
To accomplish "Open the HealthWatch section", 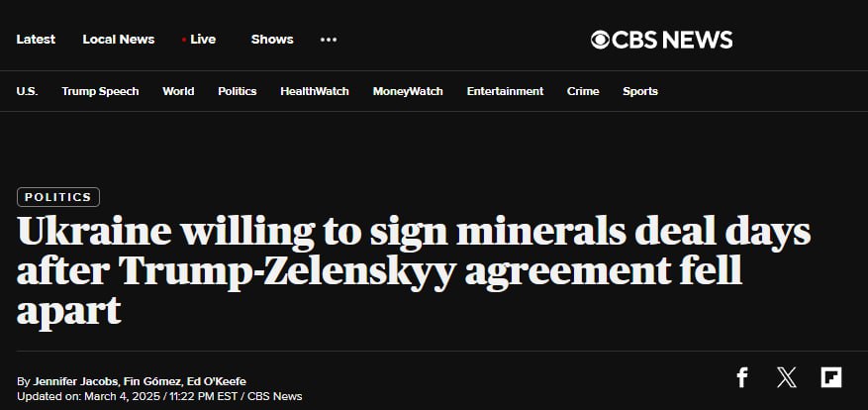I will [315, 91].
